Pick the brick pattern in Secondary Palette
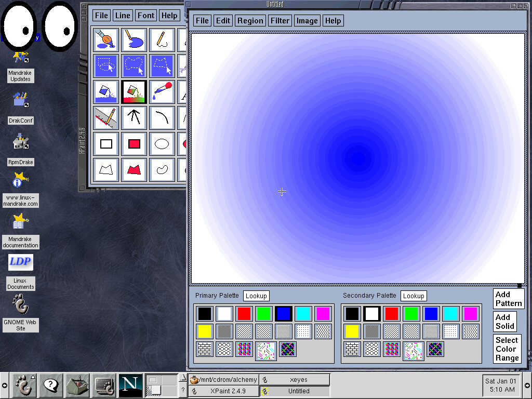This screenshot has height=399, width=532. pos(352,349)
